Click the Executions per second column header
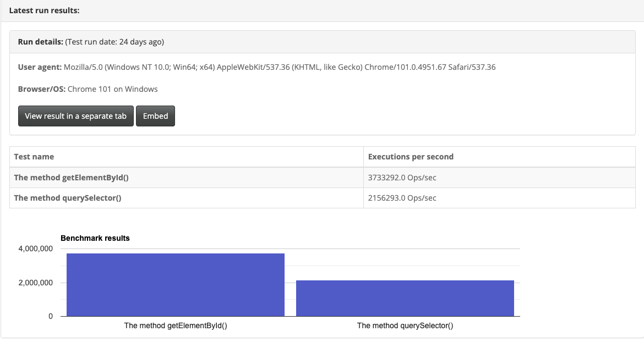Viewport: 644px width, 348px height. click(x=411, y=156)
